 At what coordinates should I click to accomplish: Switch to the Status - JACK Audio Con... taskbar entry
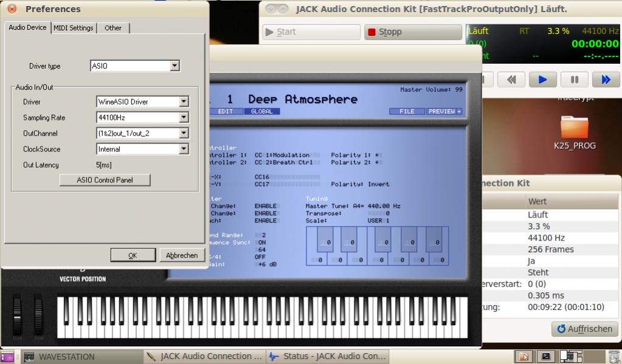[328, 357]
